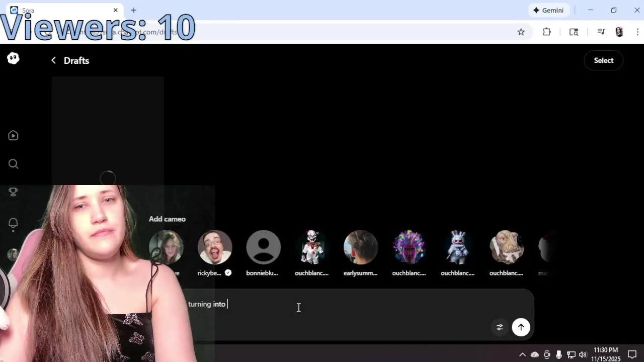Image resolution: width=644 pixels, height=362 pixels.
Task: Select the Sora browser tab
Action: (64, 10)
